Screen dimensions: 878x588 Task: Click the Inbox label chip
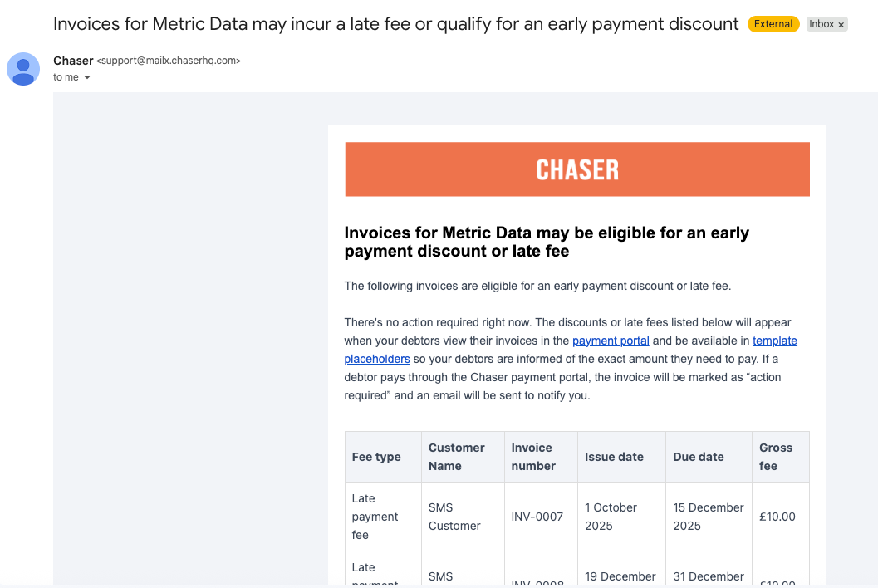click(822, 24)
